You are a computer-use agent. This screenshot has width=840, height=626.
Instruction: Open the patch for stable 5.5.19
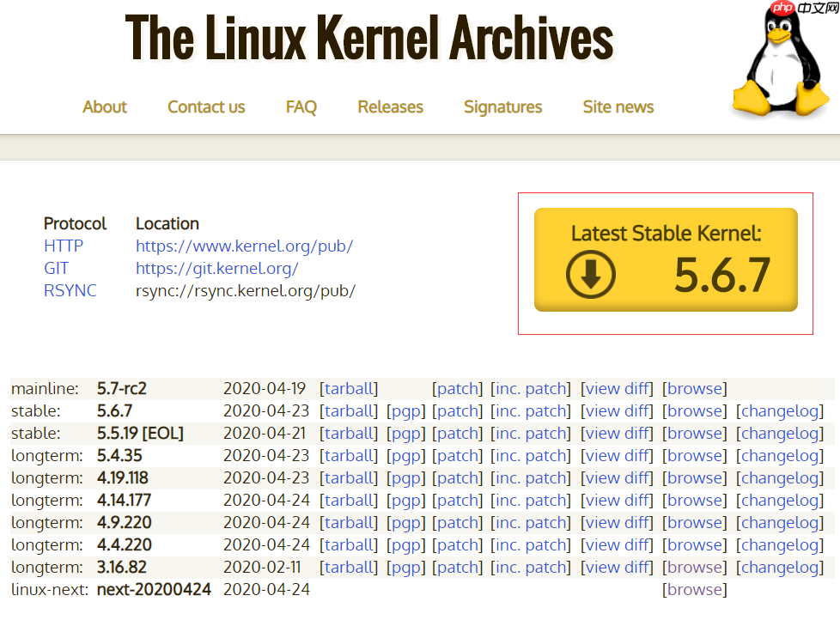point(458,433)
